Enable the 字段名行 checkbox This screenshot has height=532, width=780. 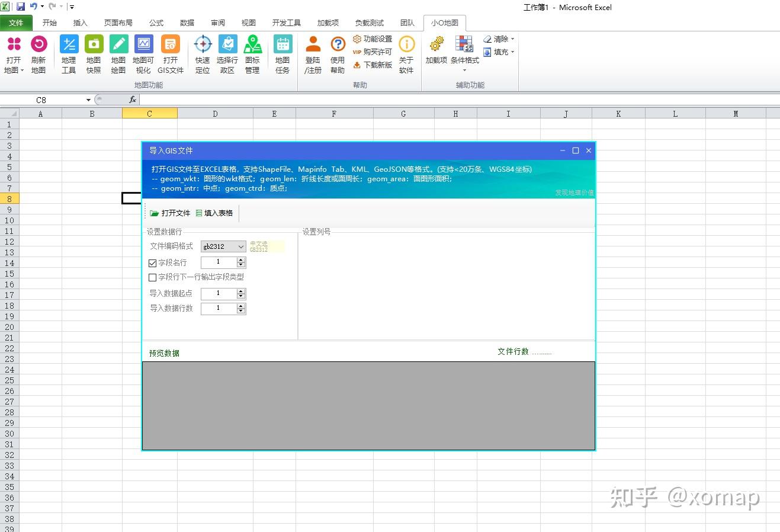click(x=152, y=262)
